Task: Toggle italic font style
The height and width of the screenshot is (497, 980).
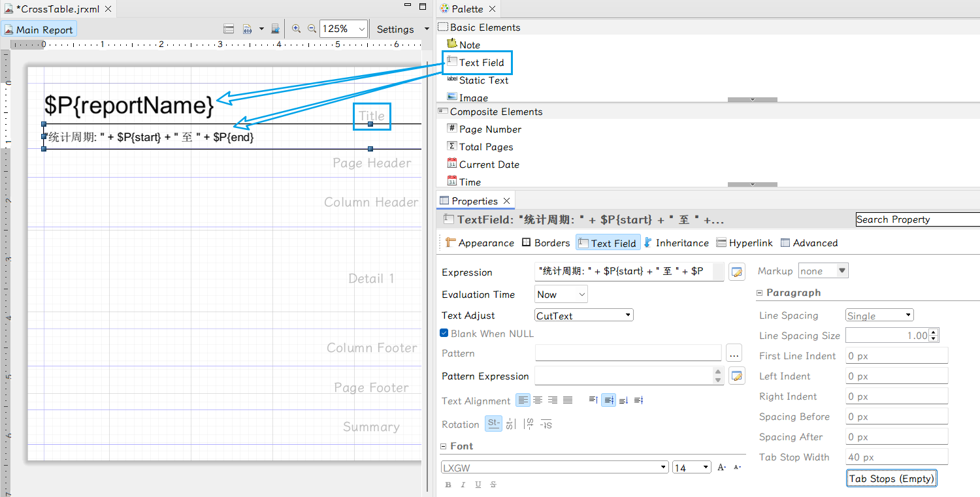Action: (x=463, y=485)
